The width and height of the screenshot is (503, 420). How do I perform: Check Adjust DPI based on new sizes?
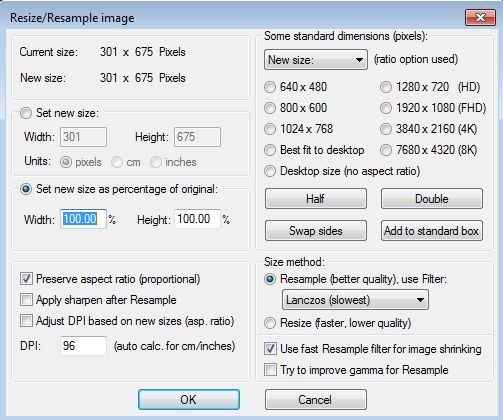(26, 321)
